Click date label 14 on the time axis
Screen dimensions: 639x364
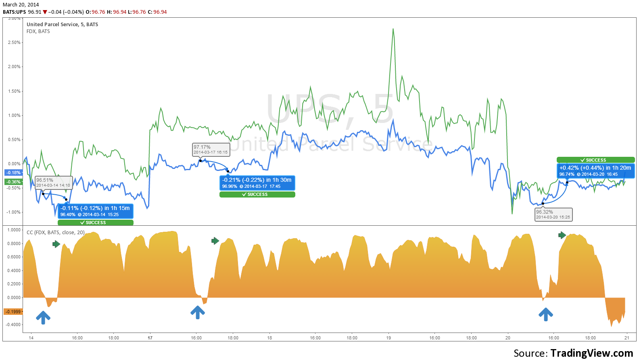[x=31, y=338]
